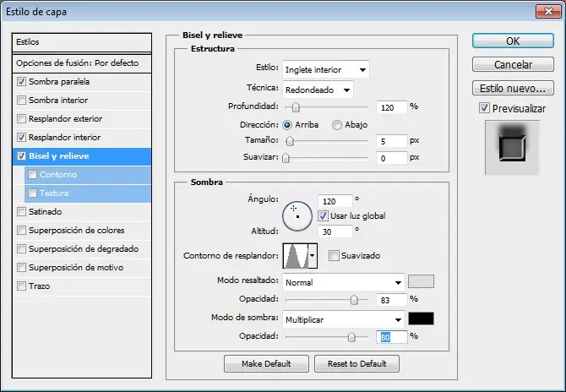Expand the Técnica dropdown showing Redondeado
566x392 pixels.
tap(318, 90)
